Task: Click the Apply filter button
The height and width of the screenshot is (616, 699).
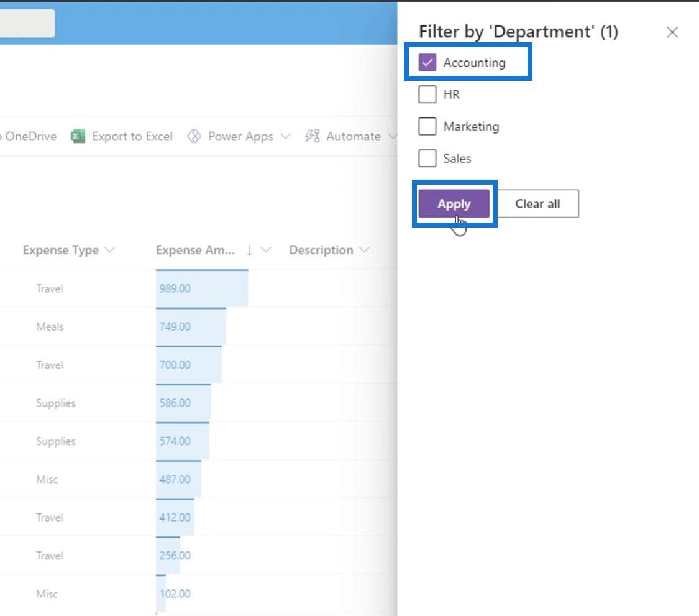Action: click(454, 203)
